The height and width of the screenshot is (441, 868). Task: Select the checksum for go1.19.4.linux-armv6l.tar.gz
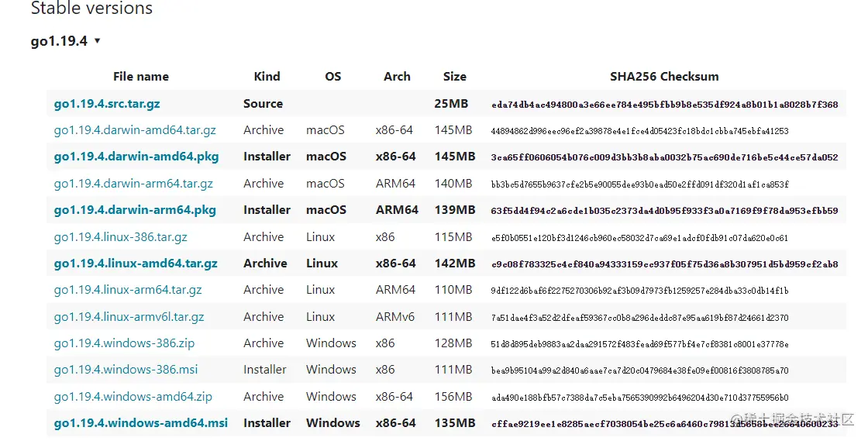click(639, 318)
